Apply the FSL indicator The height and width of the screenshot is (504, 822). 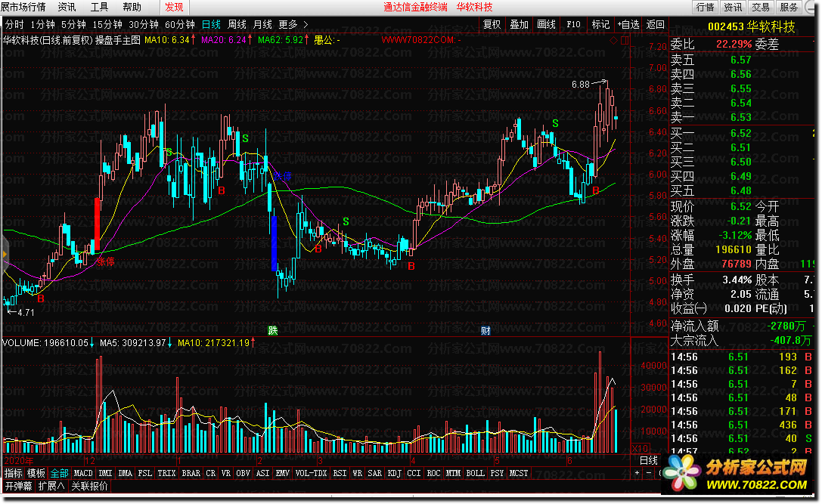(145, 473)
